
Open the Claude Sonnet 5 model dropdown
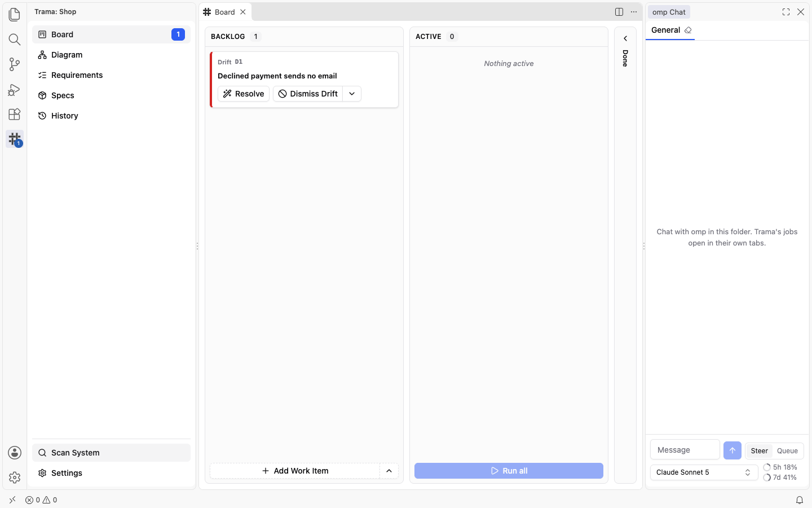point(704,472)
